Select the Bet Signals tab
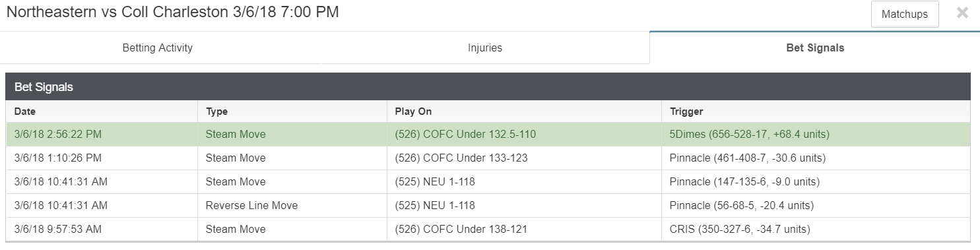 click(815, 47)
